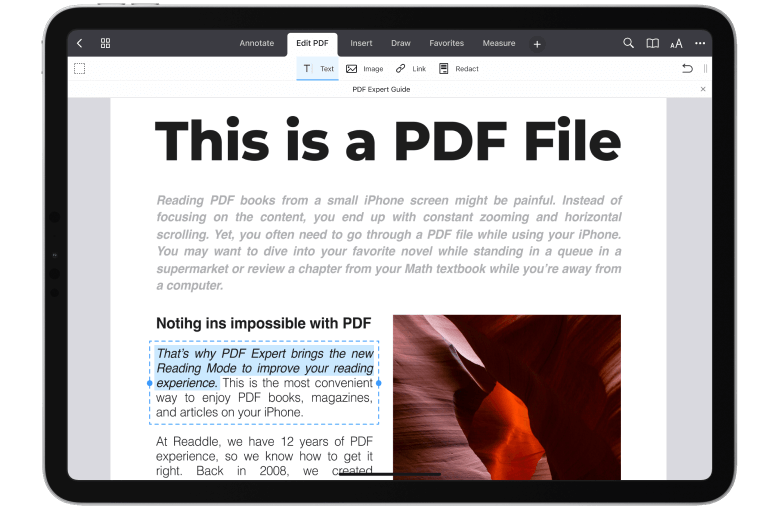Select the PDF Expert Guide document title

[382, 90]
